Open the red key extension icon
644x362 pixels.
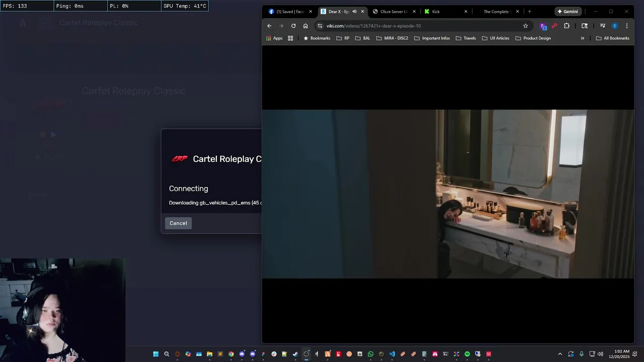pyautogui.click(x=554, y=26)
